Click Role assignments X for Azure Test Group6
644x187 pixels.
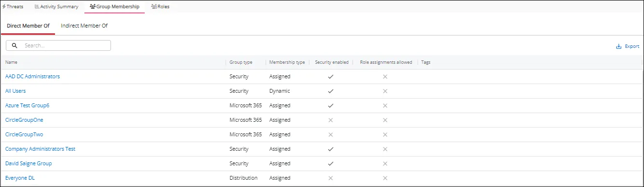pyautogui.click(x=385, y=105)
